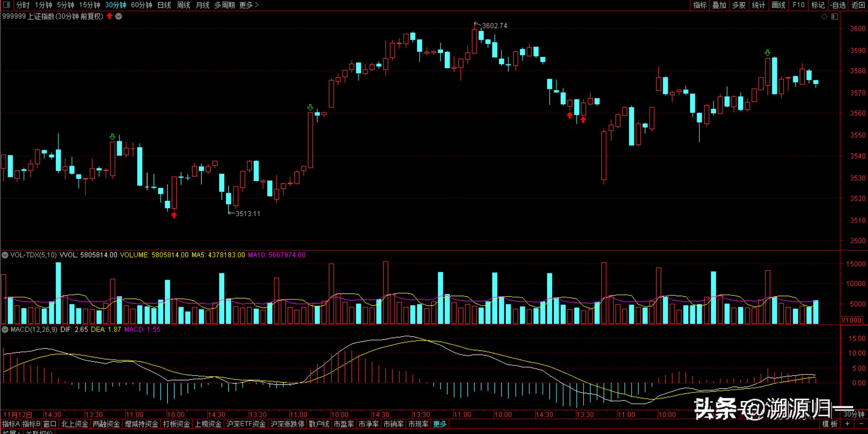This screenshot has height=434, width=868.
Task: Click the 3600 price axis label
Action: (858, 28)
